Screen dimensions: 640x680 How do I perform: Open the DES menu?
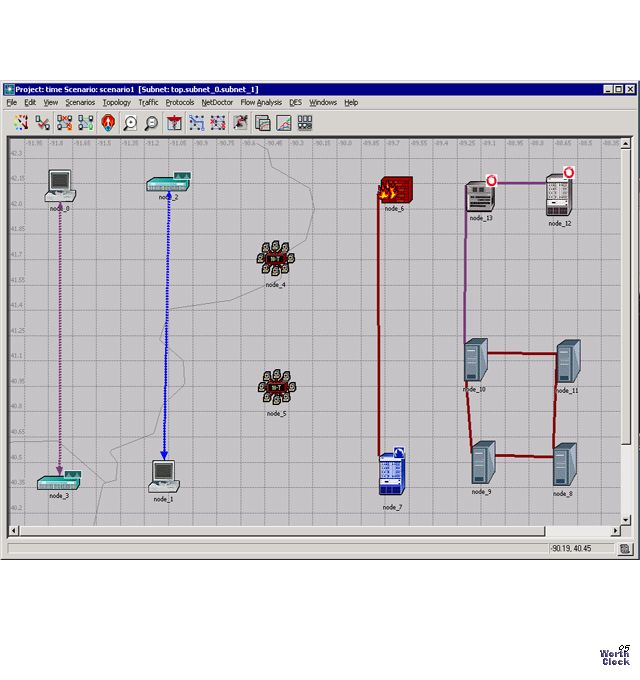point(295,102)
